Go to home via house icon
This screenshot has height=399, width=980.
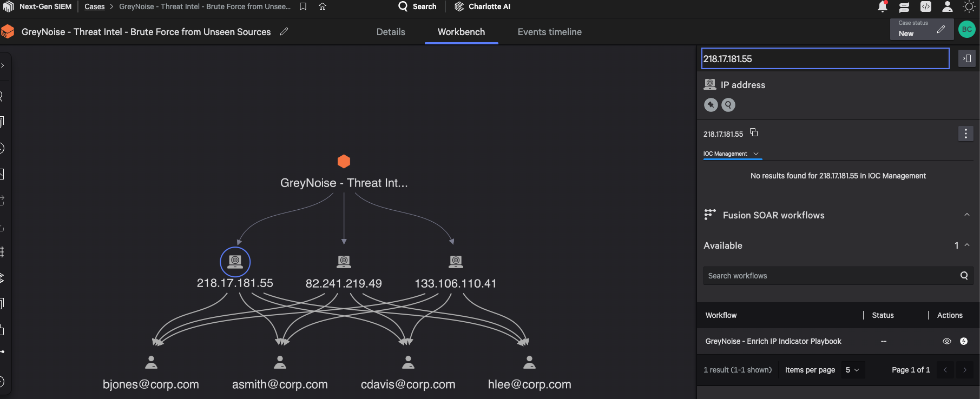(x=323, y=6)
